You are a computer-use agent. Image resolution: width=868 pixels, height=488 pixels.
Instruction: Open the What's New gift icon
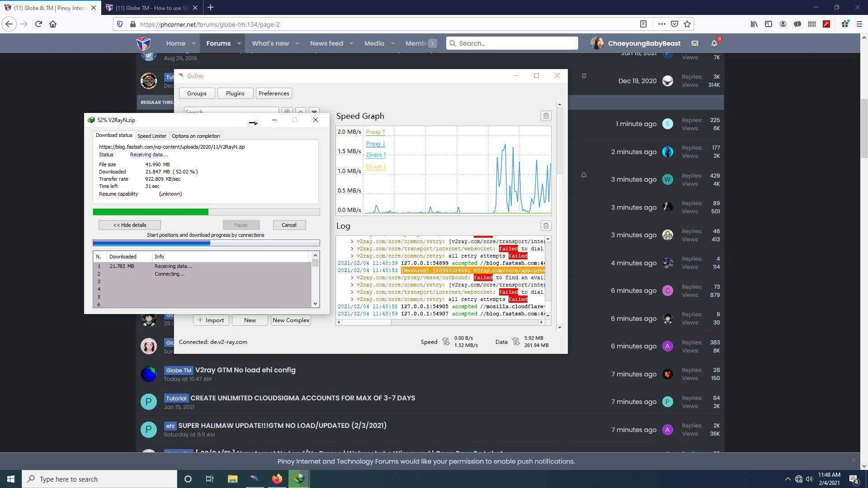pyautogui.click(x=845, y=24)
